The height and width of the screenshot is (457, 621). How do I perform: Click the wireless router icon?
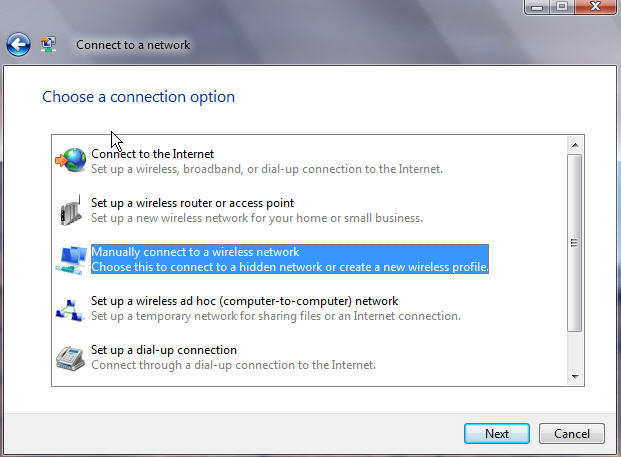pos(71,210)
